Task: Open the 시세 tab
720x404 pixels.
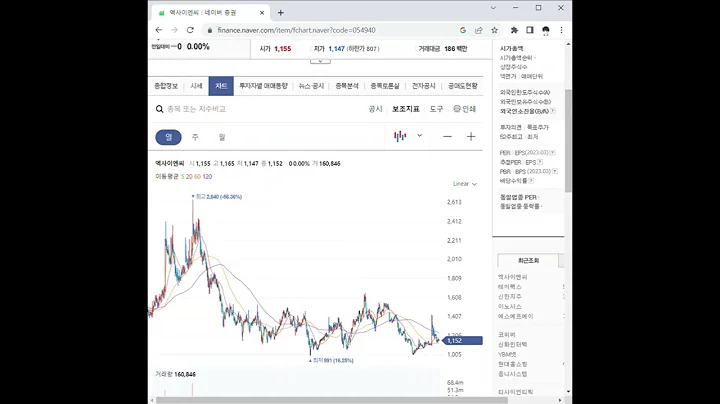Action: 197,86
